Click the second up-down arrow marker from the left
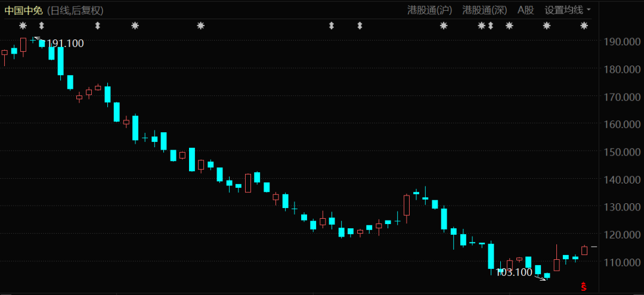 click(97, 26)
